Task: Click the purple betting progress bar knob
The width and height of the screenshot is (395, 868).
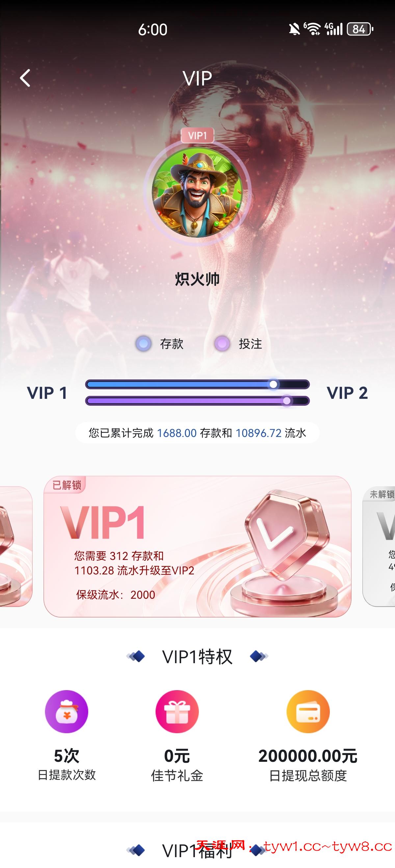Action: 287,401
